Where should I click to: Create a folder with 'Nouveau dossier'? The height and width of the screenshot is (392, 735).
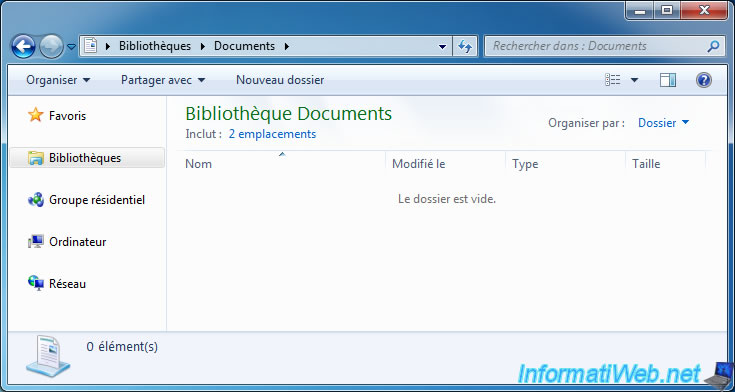point(280,80)
